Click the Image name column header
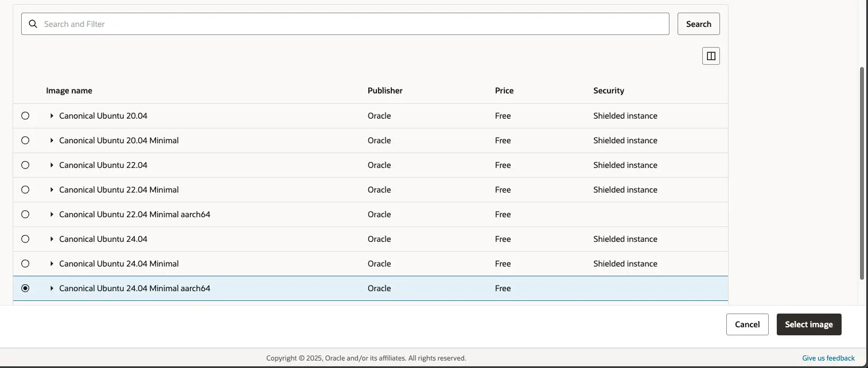Screen dimensions: 868x368 69,90
